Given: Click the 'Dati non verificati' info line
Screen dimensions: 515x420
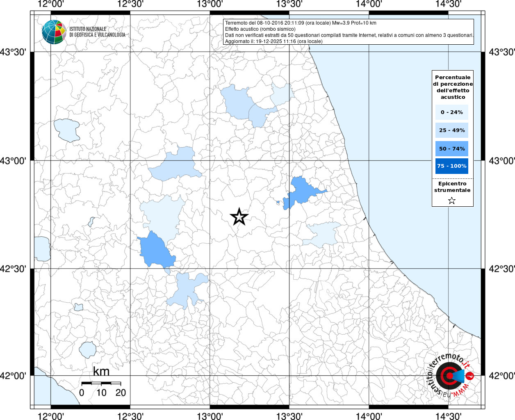Looking at the screenshot, I should 349,35.
